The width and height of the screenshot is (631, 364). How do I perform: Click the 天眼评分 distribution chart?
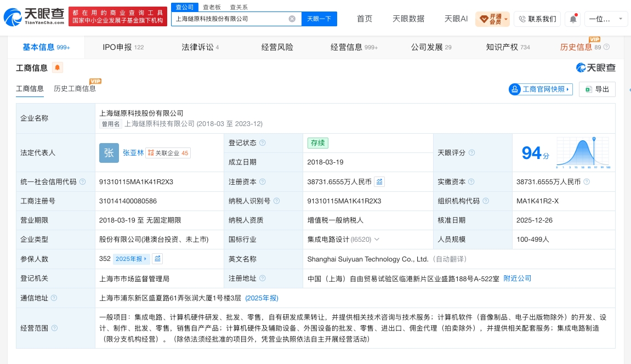pyautogui.click(x=583, y=153)
